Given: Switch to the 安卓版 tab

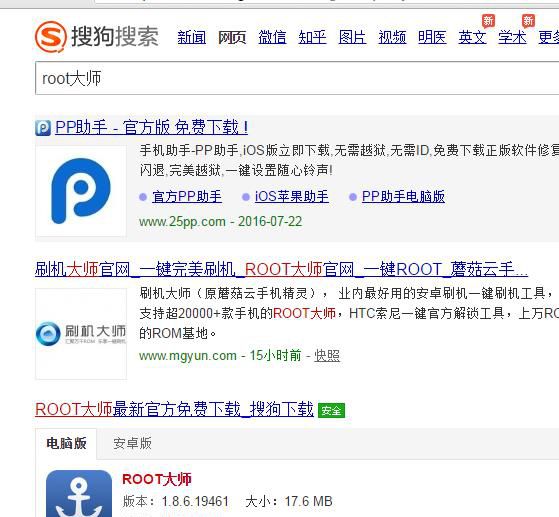Looking at the screenshot, I should (132, 444).
